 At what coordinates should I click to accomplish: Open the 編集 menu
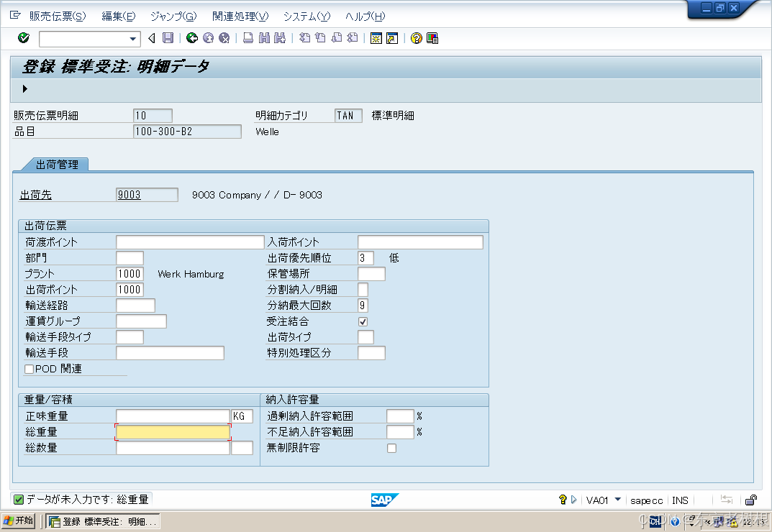tap(118, 17)
